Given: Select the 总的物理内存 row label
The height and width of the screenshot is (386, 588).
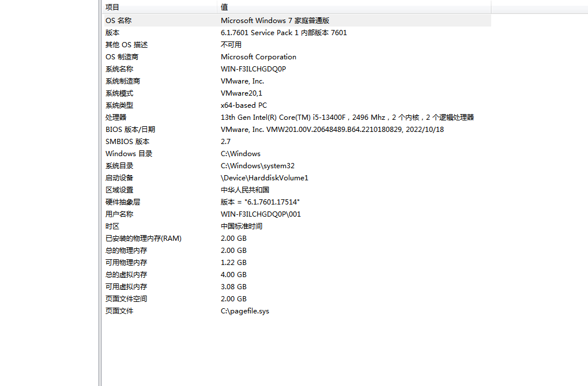Looking at the screenshot, I should click(126, 251).
